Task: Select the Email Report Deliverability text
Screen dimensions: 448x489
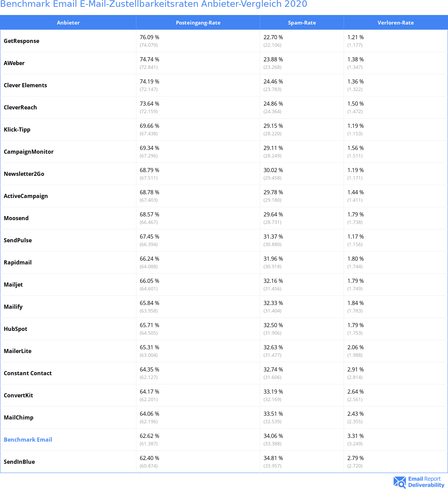Action: (x=426, y=482)
